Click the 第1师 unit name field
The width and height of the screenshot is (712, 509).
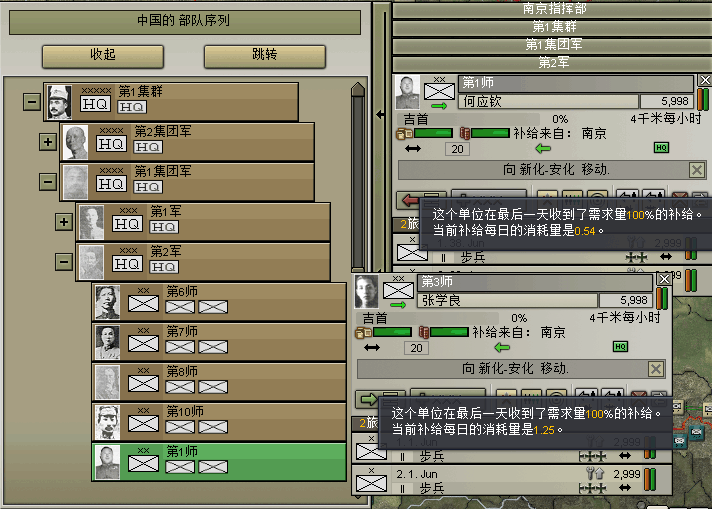(575, 83)
